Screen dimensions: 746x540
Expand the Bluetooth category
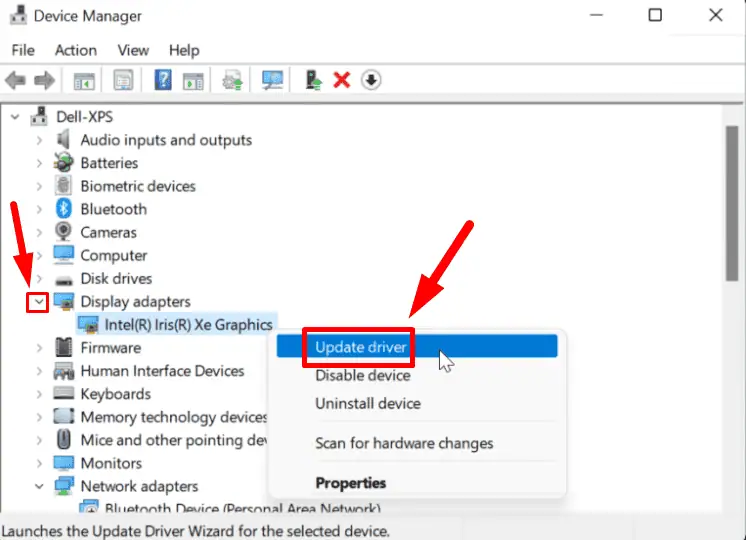39,209
